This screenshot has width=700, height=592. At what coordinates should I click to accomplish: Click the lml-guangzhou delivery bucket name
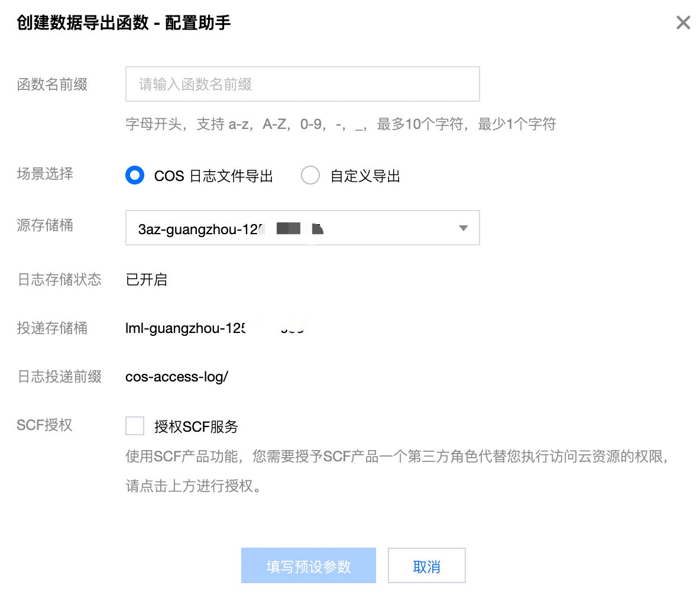click(x=215, y=328)
